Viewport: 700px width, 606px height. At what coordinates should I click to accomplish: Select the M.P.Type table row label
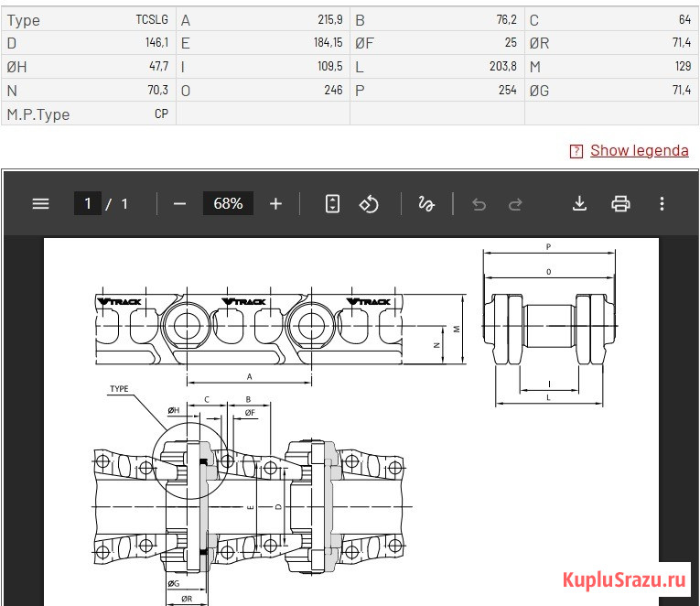(38, 114)
